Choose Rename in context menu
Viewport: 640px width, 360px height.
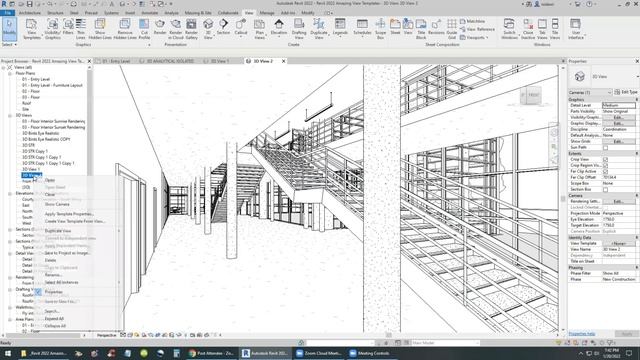(53, 275)
